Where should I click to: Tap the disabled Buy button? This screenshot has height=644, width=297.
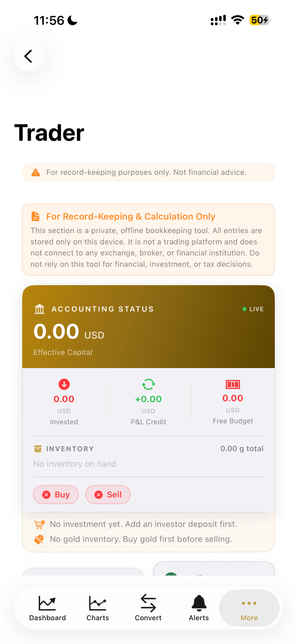(x=56, y=495)
